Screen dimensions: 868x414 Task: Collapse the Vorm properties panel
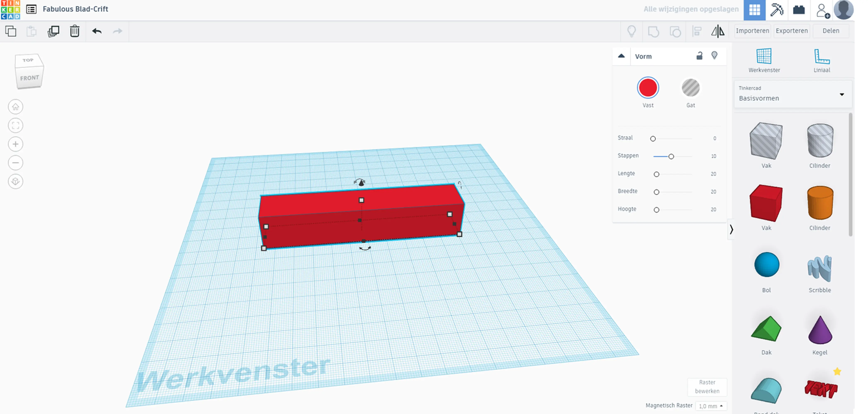[x=621, y=56]
